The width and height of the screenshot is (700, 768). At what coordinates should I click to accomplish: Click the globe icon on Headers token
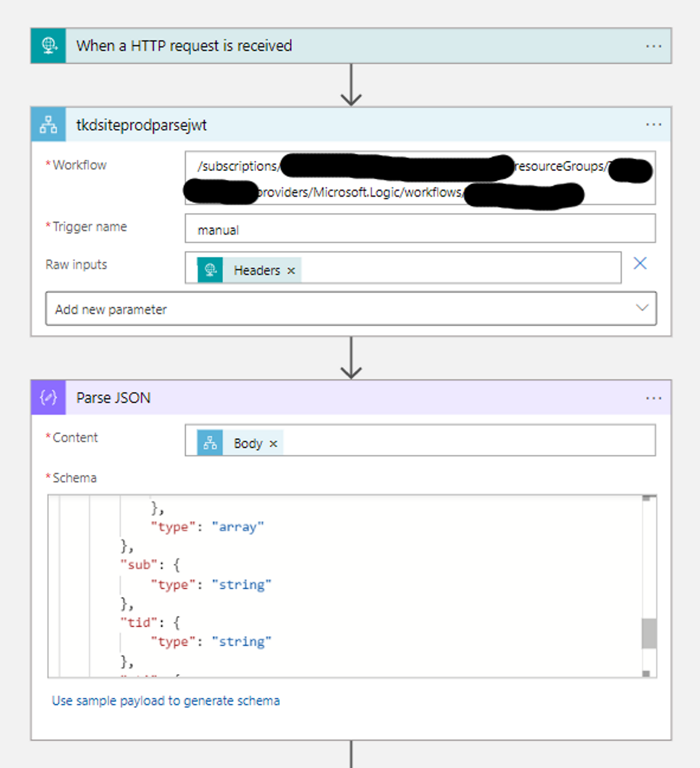point(211,270)
